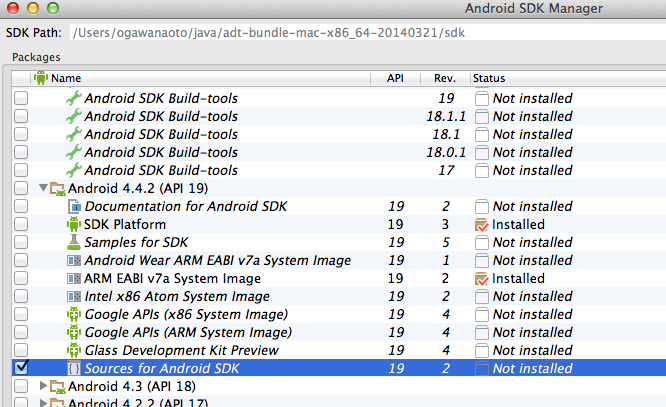Click the wrench icon for Build-tools rev 17
666x407 pixels.
[x=74, y=170]
